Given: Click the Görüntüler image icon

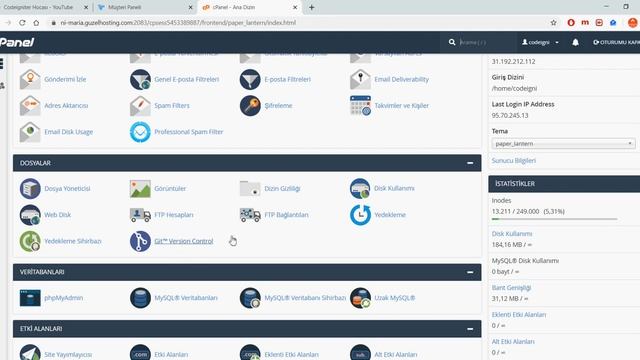Looking at the screenshot, I should click(140, 189).
